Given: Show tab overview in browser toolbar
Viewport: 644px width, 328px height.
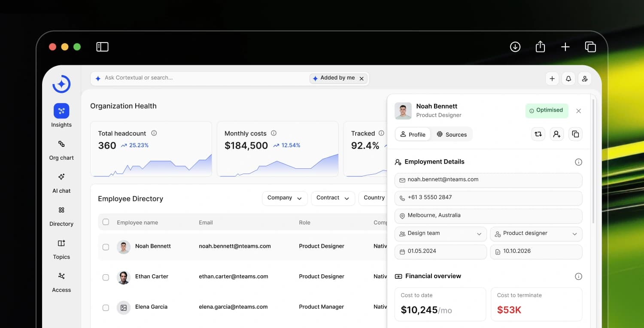Looking at the screenshot, I should [590, 47].
